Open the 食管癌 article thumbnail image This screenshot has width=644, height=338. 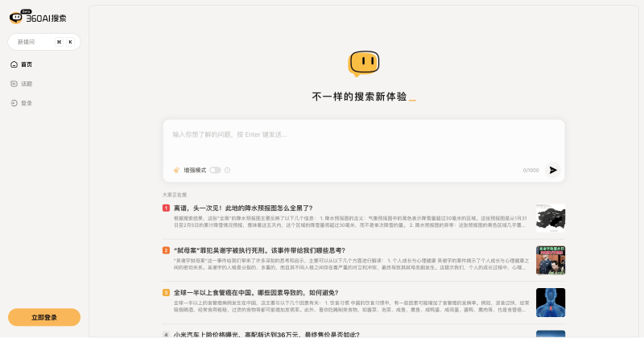(x=550, y=303)
